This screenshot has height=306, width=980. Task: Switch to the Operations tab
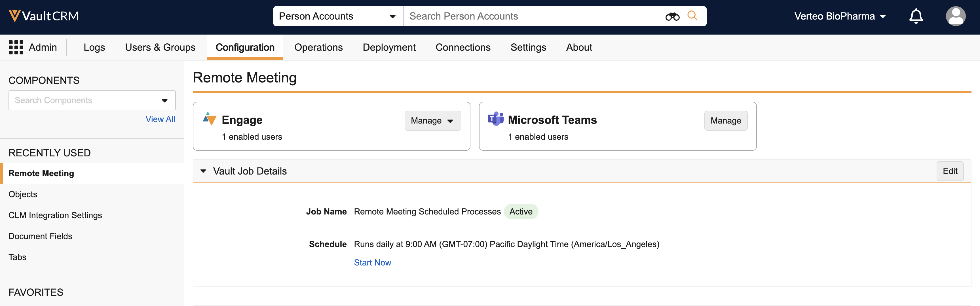[x=318, y=48]
